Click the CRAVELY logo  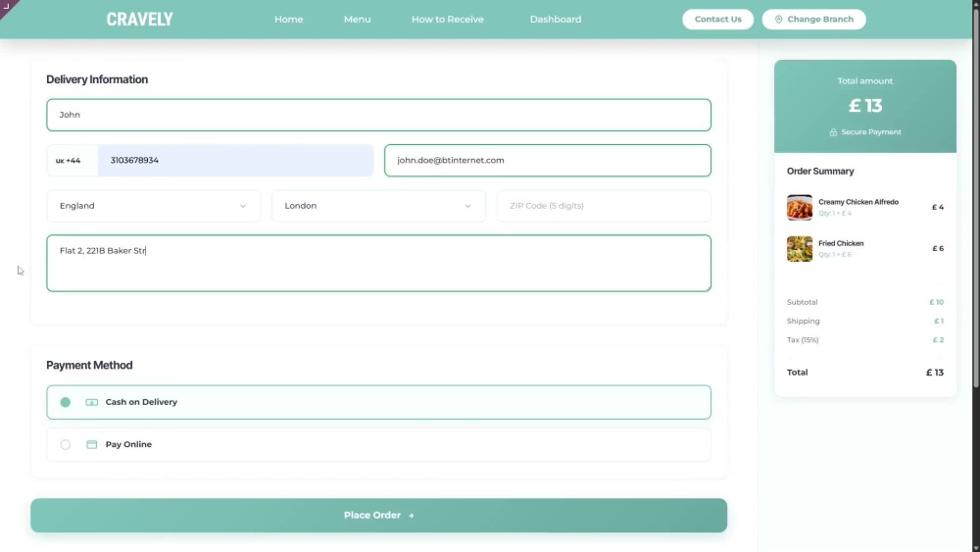[x=139, y=20]
